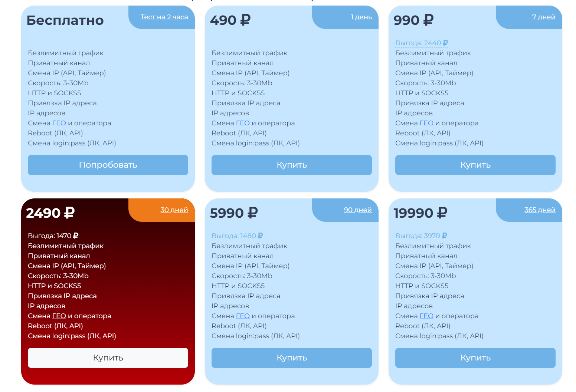This screenshot has height=392, width=576.
Task: Click 'Выгода: 3970 ₽' on the 19990 ₽ card
Action: pyautogui.click(x=421, y=236)
